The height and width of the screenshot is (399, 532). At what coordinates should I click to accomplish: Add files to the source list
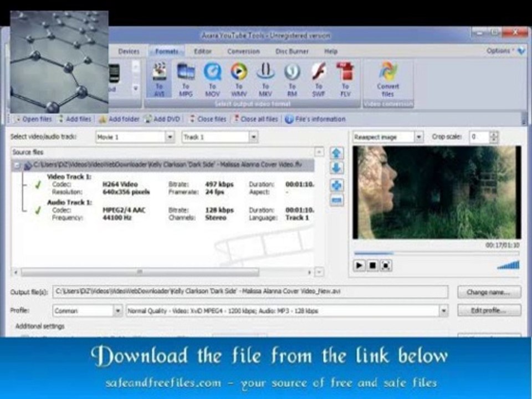pyautogui.click(x=75, y=119)
